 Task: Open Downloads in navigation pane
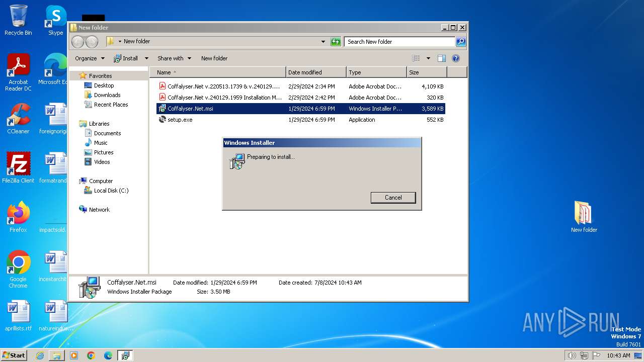(107, 95)
